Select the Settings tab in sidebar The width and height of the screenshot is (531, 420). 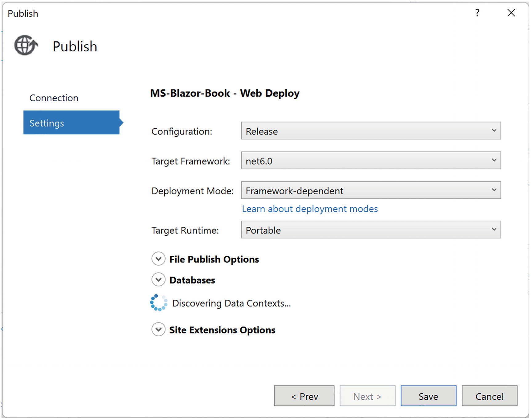[x=71, y=123]
